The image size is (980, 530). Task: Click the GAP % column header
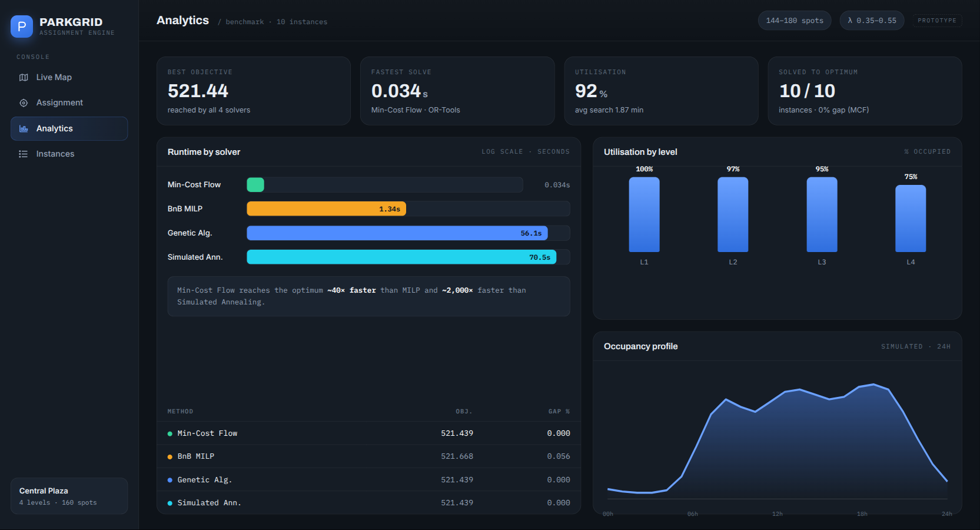pos(559,412)
